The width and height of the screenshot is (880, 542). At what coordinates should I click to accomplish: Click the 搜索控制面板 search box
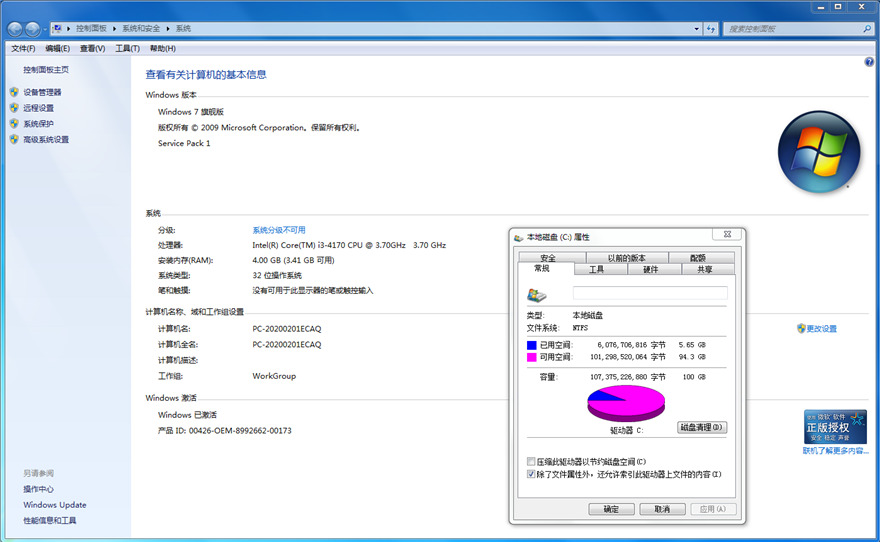pyautogui.click(x=799, y=29)
